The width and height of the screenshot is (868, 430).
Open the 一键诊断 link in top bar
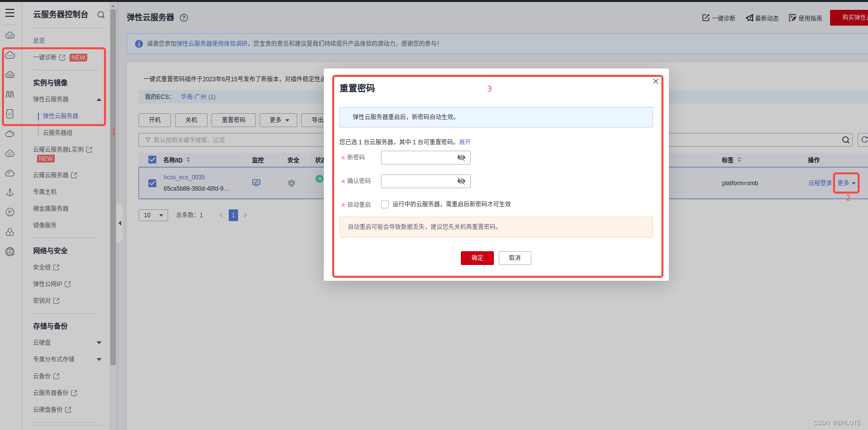[719, 18]
